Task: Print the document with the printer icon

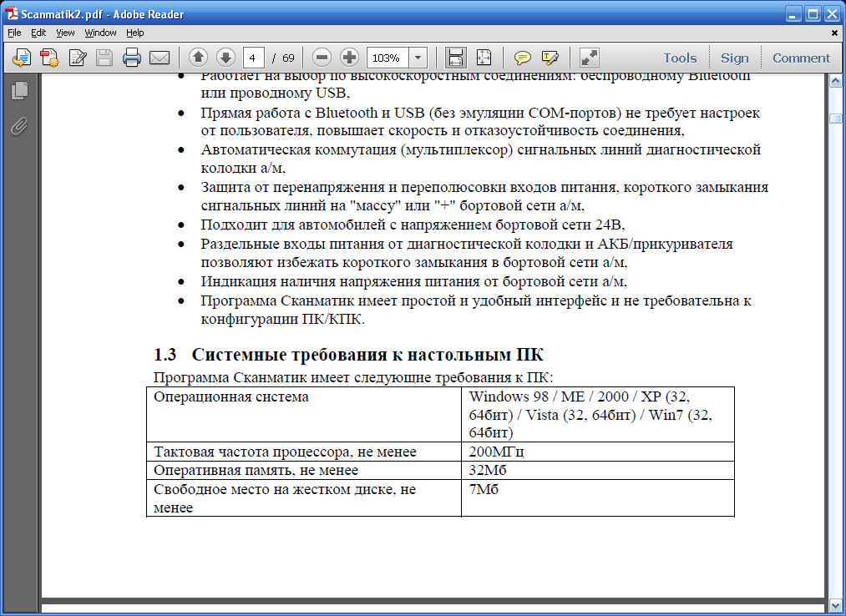Action: click(132, 58)
